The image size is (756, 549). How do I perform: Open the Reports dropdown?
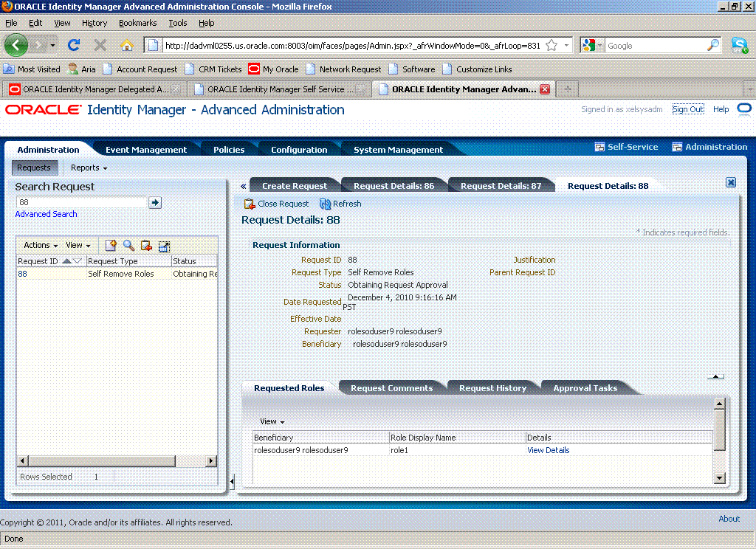pyautogui.click(x=87, y=168)
